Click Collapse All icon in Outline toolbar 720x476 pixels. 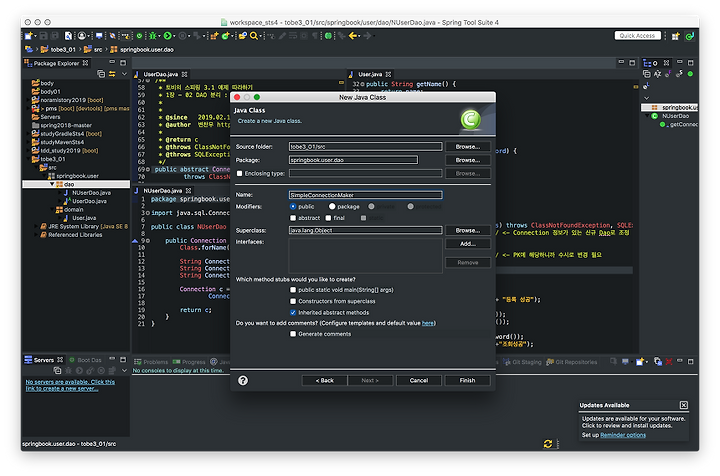point(647,73)
